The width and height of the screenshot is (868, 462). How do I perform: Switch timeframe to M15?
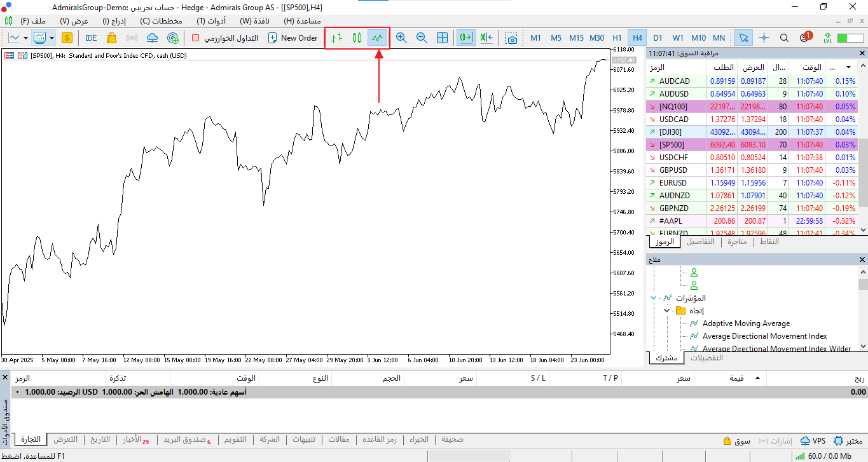(x=576, y=38)
